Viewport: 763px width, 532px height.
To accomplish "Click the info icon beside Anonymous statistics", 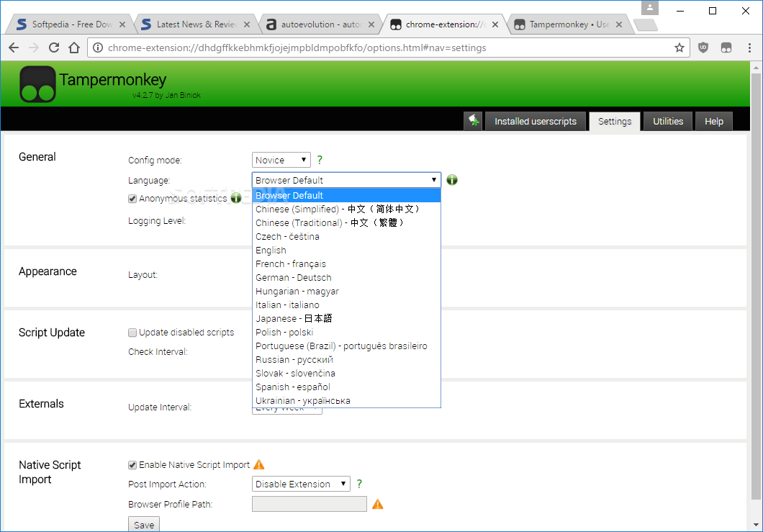I will click(x=236, y=198).
